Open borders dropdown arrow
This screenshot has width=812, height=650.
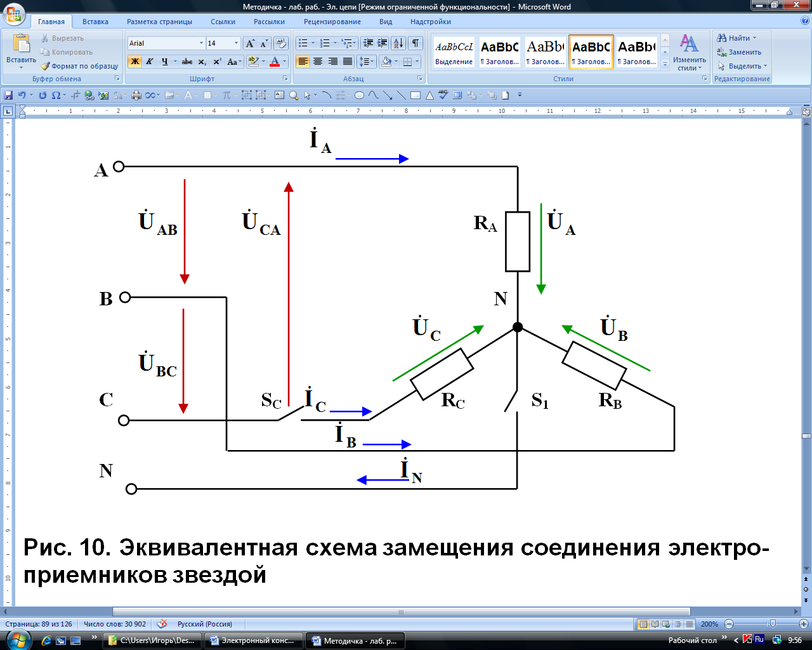pyautogui.click(x=417, y=62)
